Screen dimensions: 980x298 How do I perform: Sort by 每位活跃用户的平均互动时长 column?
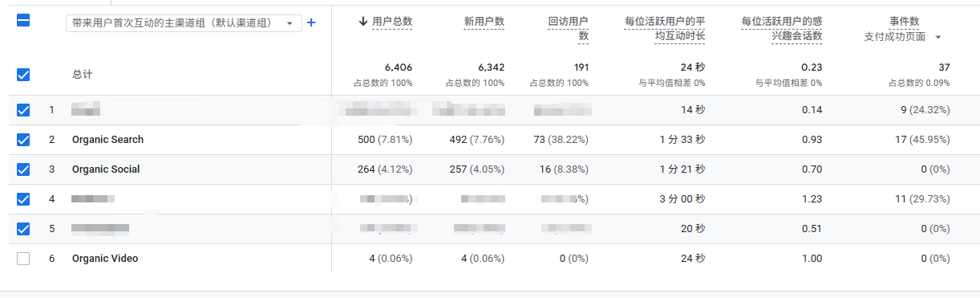665,29
